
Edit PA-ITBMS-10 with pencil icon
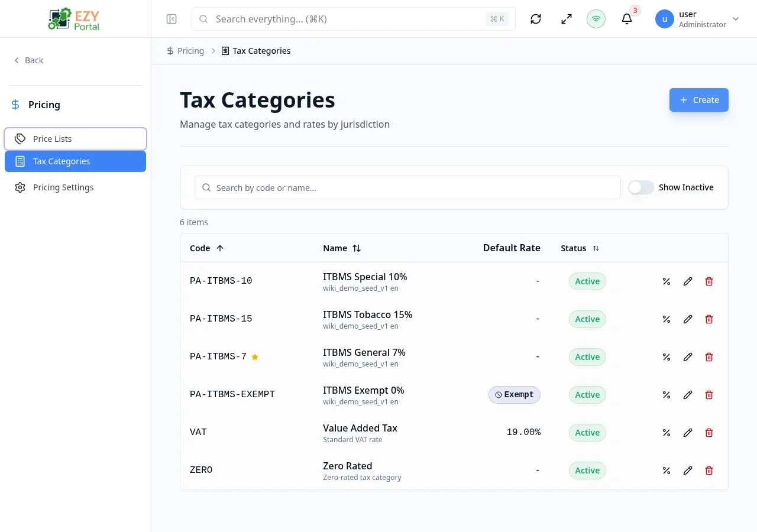click(688, 281)
